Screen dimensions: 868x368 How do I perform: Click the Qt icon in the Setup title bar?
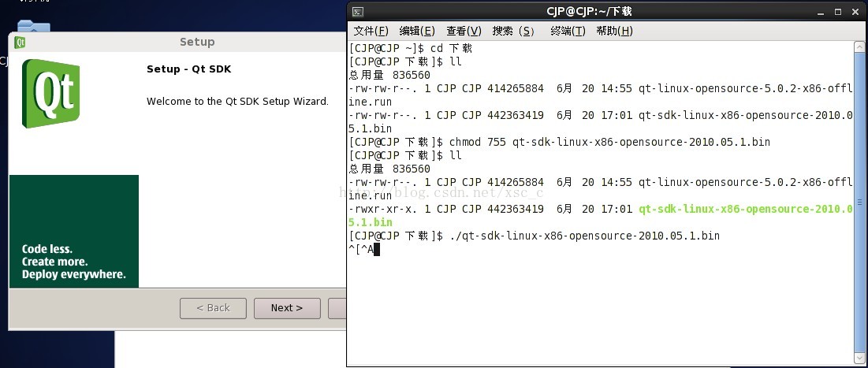pyautogui.click(x=20, y=42)
